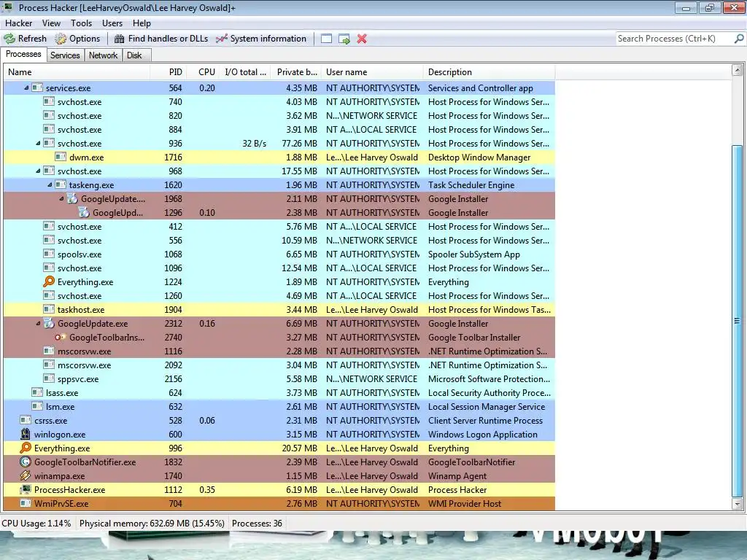Sort by the User name column header
This screenshot has width=747, height=560.
coord(372,72)
